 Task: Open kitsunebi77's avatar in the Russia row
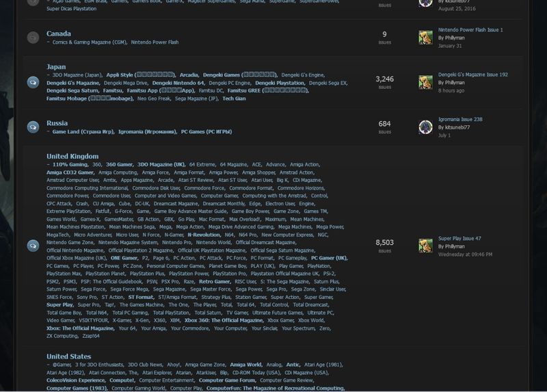point(425,127)
